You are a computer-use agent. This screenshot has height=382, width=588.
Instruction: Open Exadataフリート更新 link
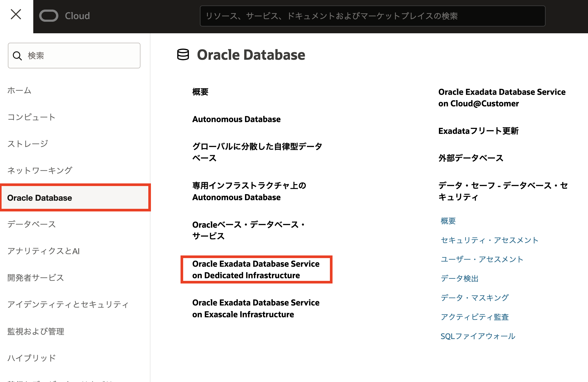478,131
